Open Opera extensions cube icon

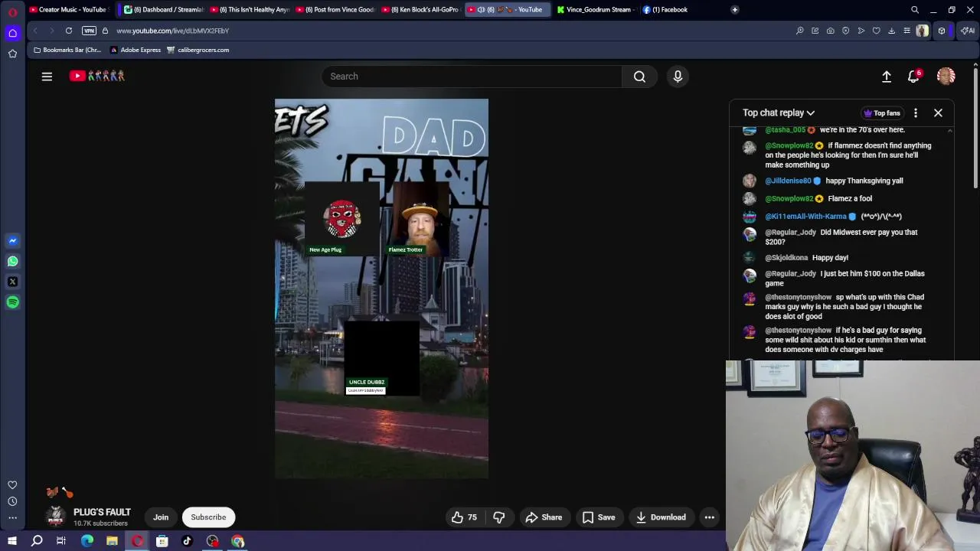tap(942, 31)
